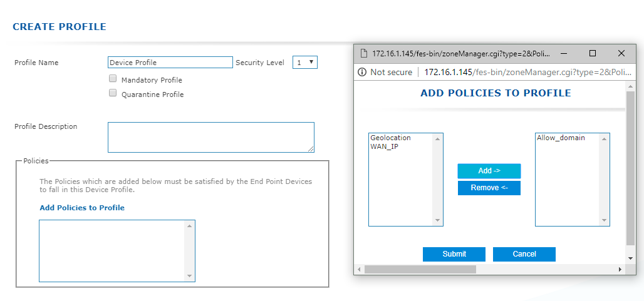Select Allow_domain in the selected policies list
Image resolution: width=644 pixels, height=301 pixels.
point(561,138)
